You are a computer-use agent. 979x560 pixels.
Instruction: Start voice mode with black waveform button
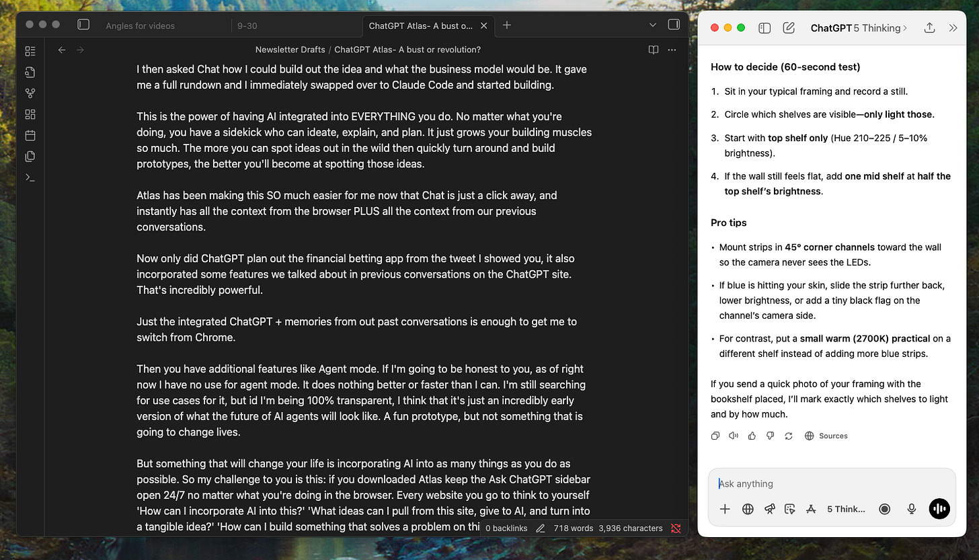(939, 509)
